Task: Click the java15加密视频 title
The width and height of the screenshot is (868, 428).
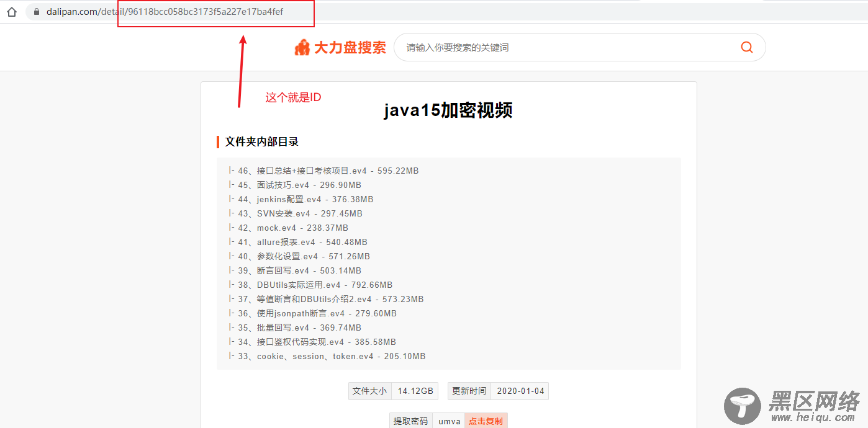Action: (x=448, y=110)
